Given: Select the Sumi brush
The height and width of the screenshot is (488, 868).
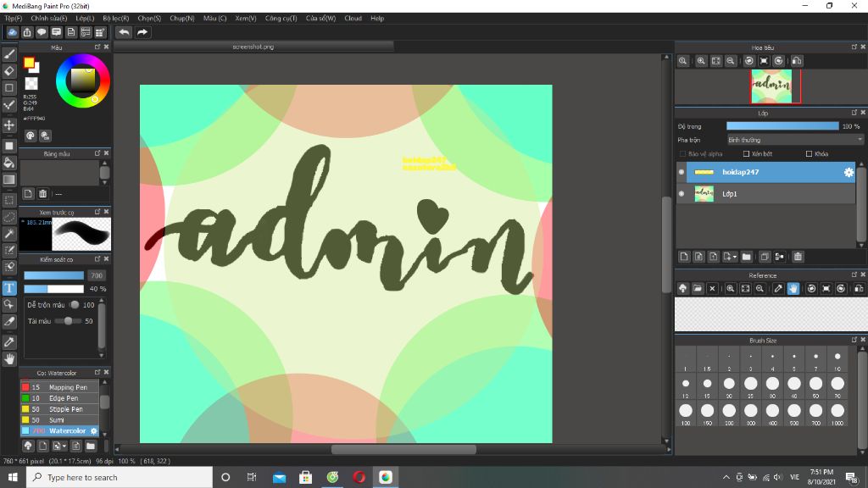Looking at the screenshot, I should (x=60, y=420).
